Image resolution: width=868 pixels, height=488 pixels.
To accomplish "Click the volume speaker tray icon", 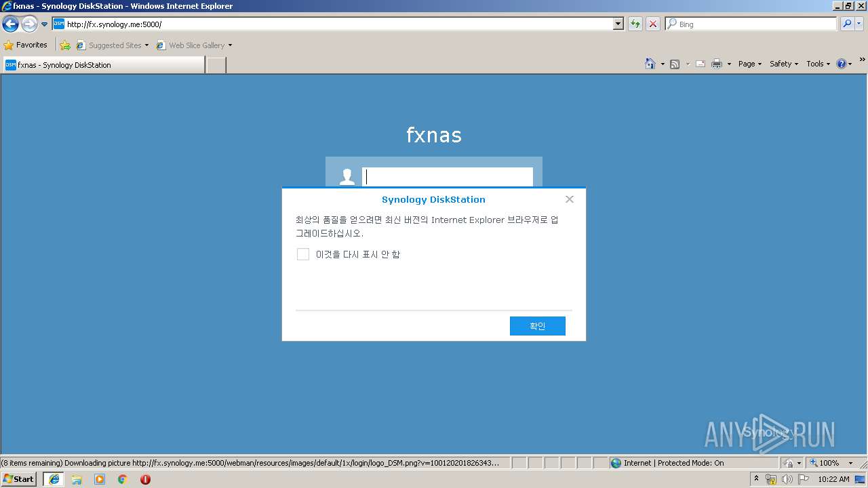I will (787, 479).
